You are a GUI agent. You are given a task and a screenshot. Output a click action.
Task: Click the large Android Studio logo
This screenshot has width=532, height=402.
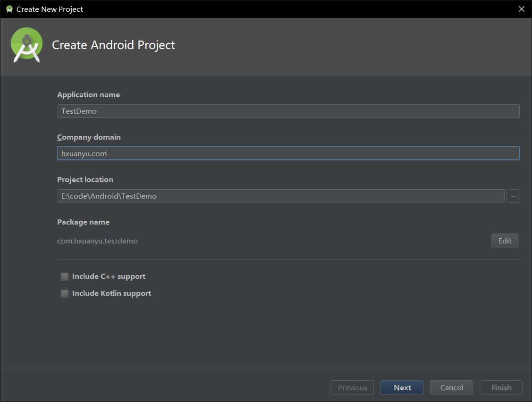pos(27,45)
